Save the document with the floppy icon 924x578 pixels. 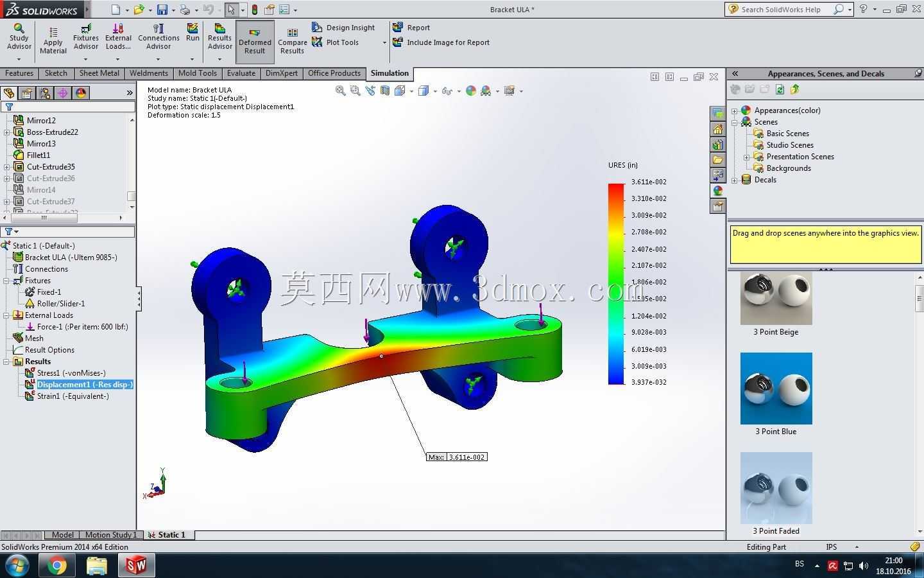[x=162, y=10]
